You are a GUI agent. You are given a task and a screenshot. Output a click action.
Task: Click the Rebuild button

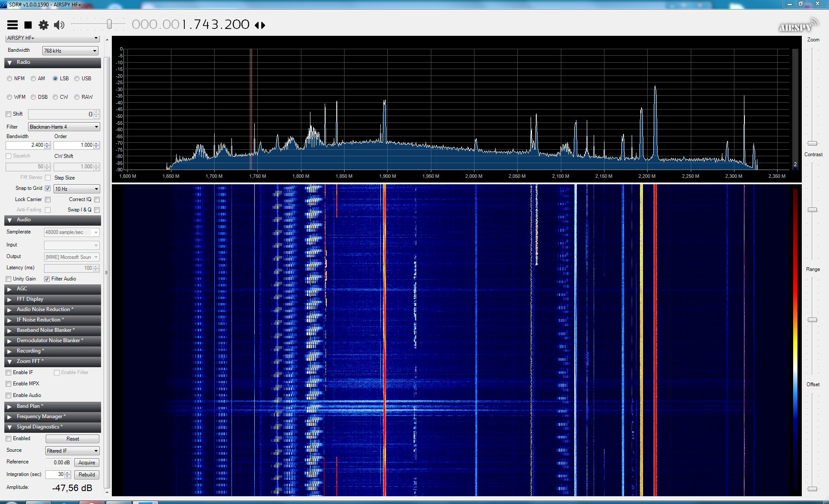(87, 475)
